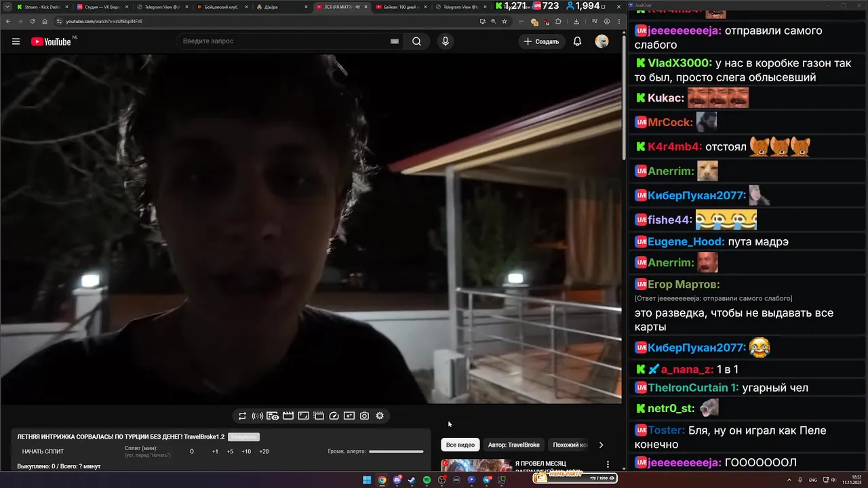The height and width of the screenshot is (488, 868).
Task: Open the playback speed gauge icon
Action: [x=334, y=416]
